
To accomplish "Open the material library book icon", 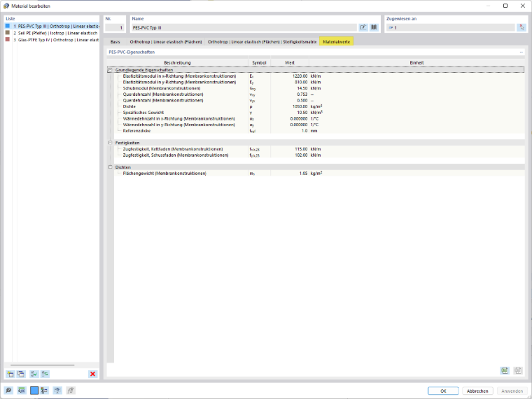I will point(374,27).
